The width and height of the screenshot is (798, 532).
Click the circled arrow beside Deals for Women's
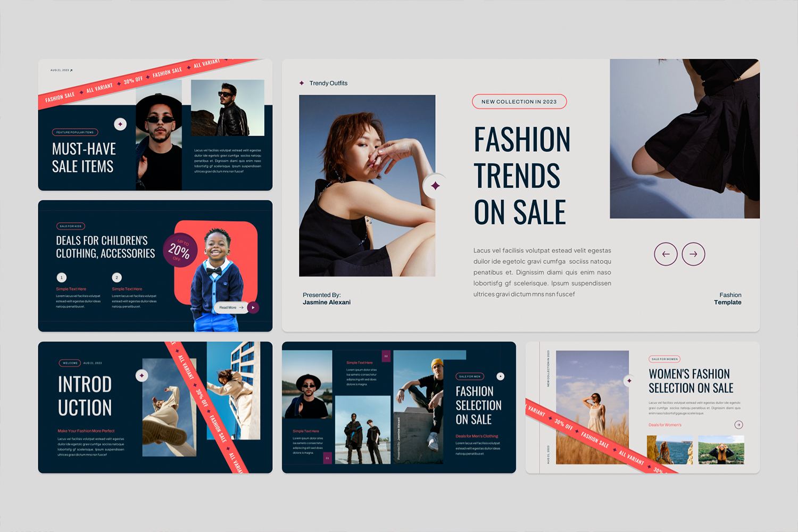738,425
